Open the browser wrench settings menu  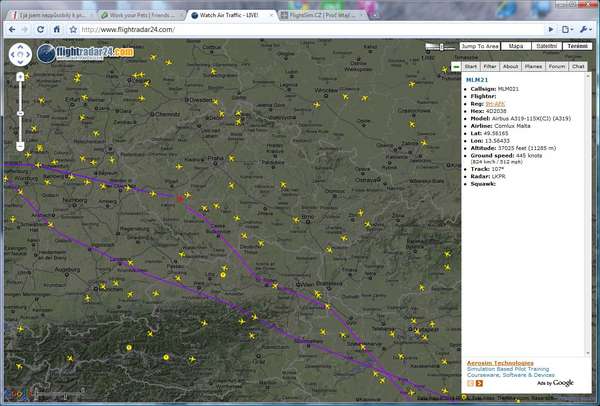click(585, 29)
